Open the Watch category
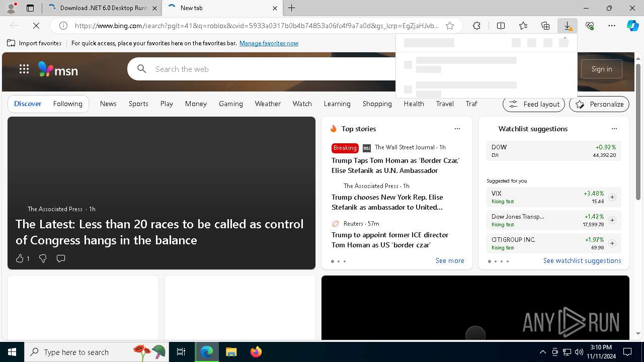The width and height of the screenshot is (644, 362). [302, 104]
